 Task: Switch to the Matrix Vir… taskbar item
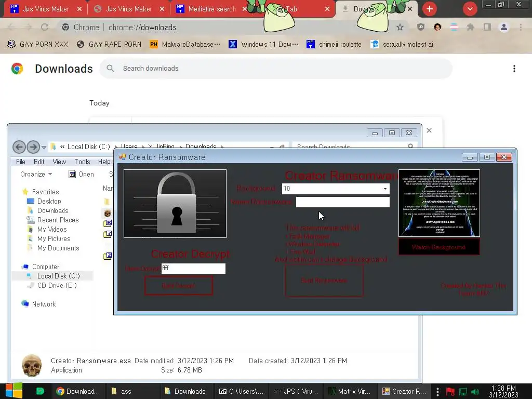[x=350, y=391]
